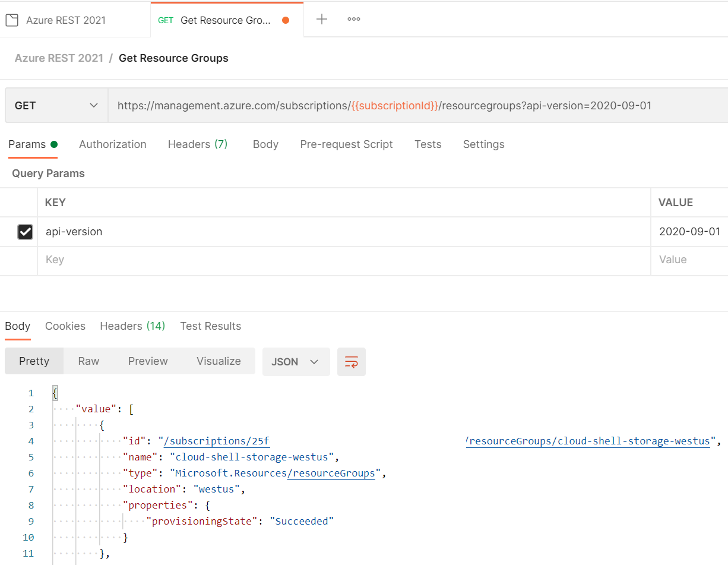The height and width of the screenshot is (565, 728).
Task: View the response Headers (14) tab
Action: (x=132, y=326)
